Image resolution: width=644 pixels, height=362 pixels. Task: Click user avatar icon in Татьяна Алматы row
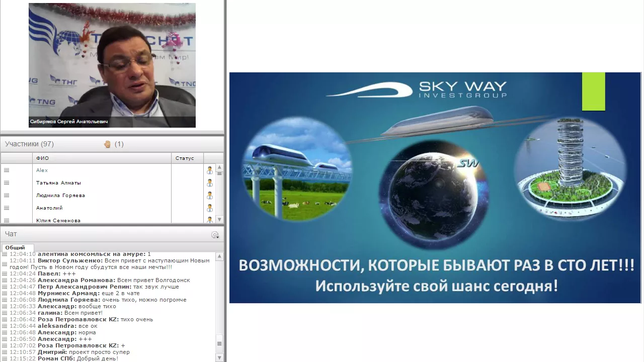(210, 183)
